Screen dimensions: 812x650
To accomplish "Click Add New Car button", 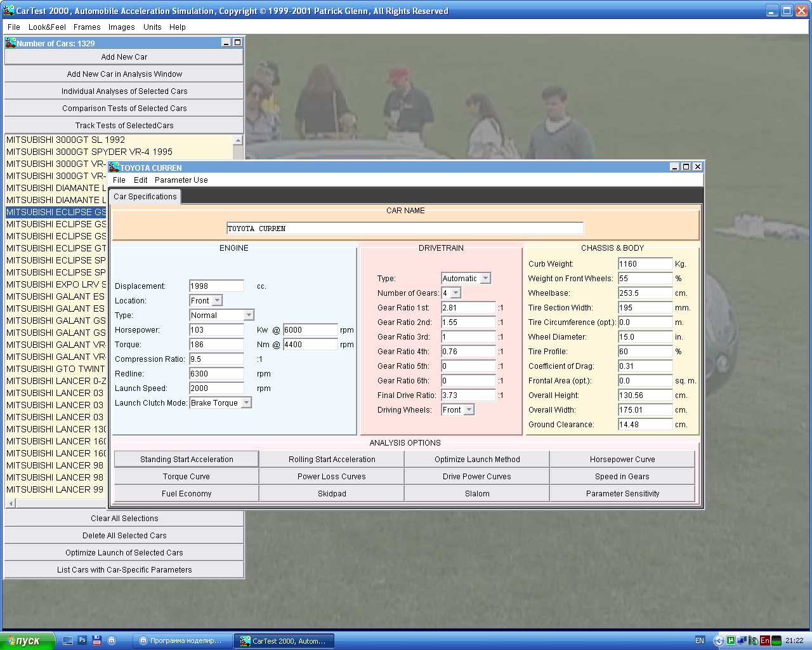I will [124, 56].
